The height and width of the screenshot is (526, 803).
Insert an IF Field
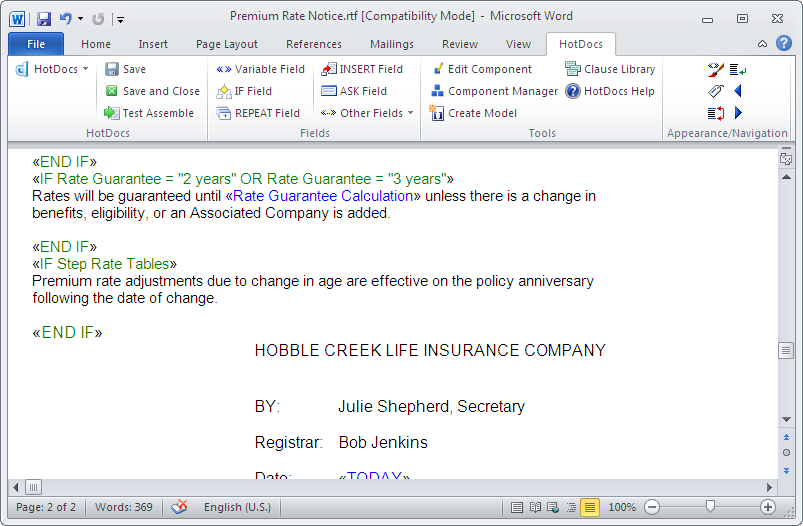click(244, 91)
